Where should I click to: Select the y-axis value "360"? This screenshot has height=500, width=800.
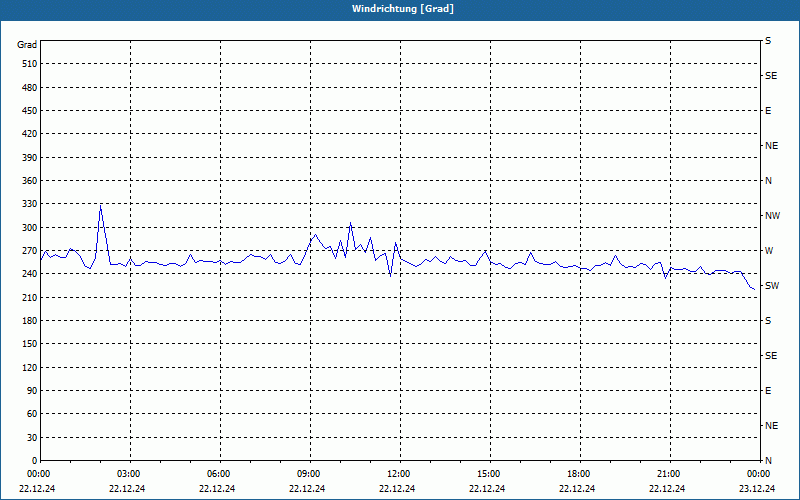point(30,181)
